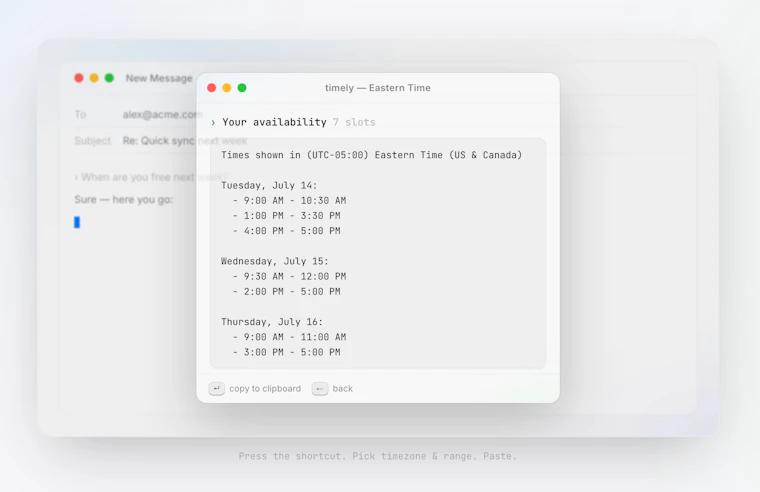Select the 9:00 AM - 10:30 AM slot

(x=289, y=201)
